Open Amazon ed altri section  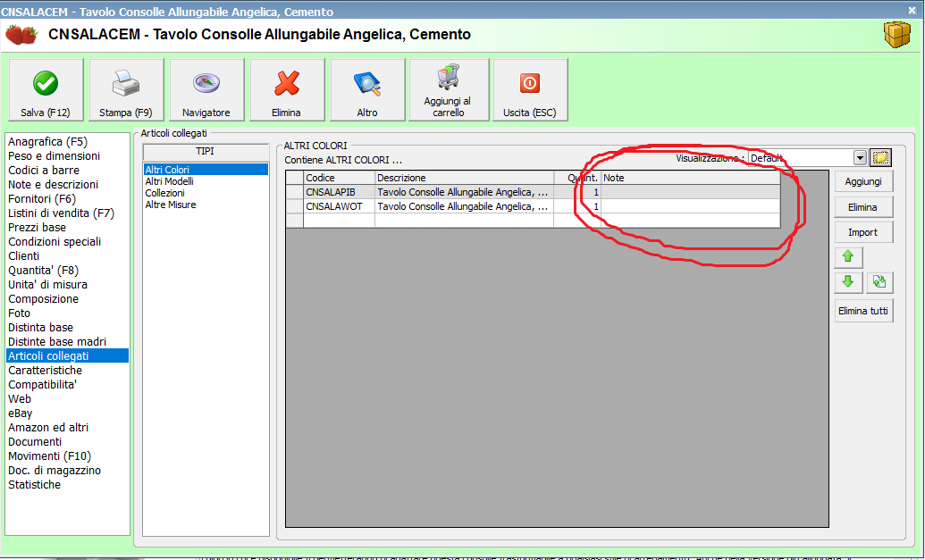[x=67, y=427]
